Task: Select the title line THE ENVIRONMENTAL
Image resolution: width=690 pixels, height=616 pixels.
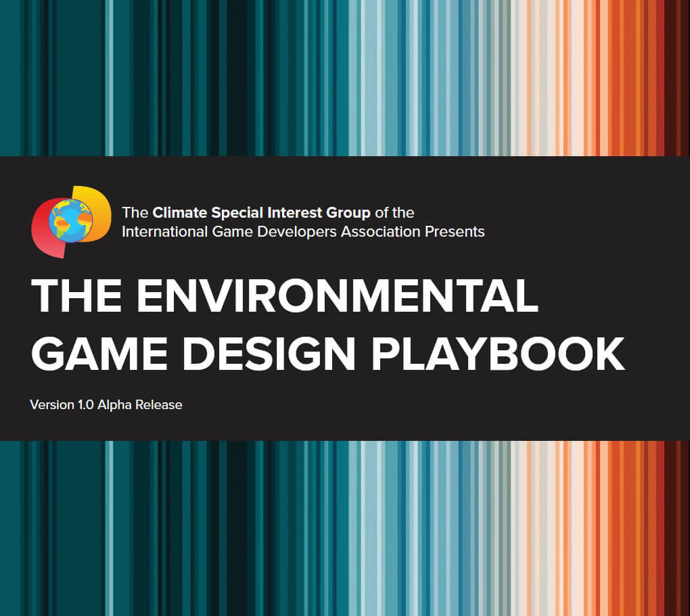Action: tap(284, 293)
